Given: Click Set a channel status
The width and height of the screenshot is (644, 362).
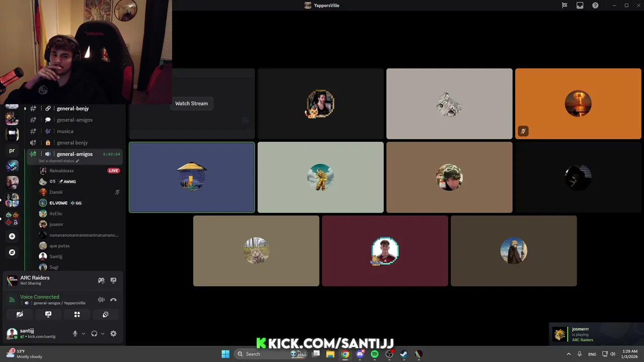Looking at the screenshot, I should 56,161.
